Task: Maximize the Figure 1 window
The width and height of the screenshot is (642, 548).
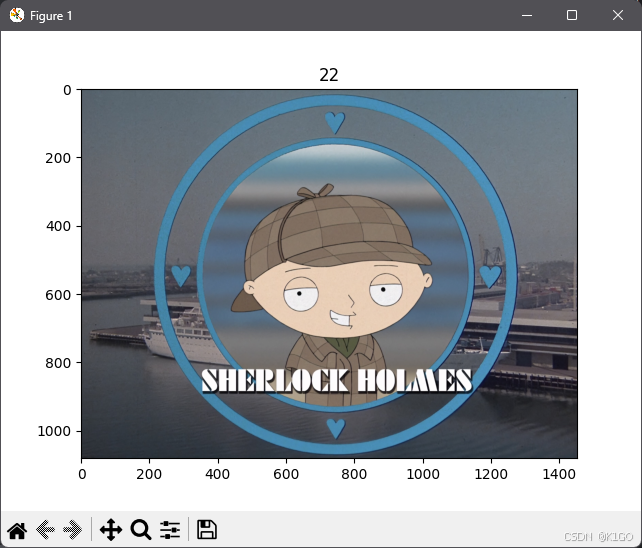Action: point(572,16)
